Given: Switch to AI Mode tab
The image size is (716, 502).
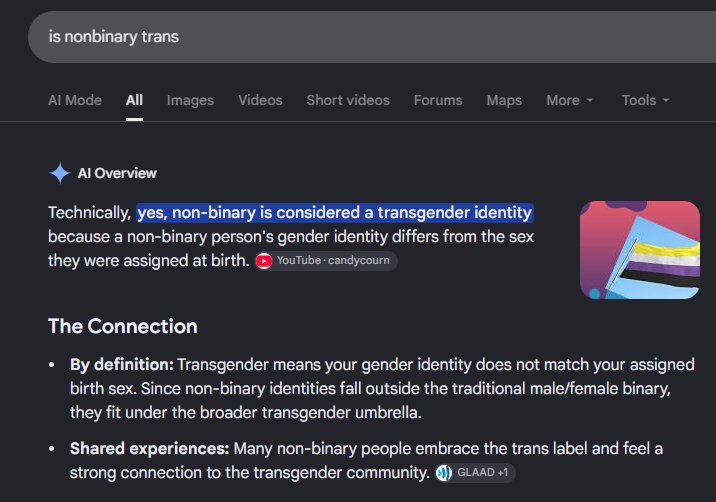Looking at the screenshot, I should [x=75, y=100].
